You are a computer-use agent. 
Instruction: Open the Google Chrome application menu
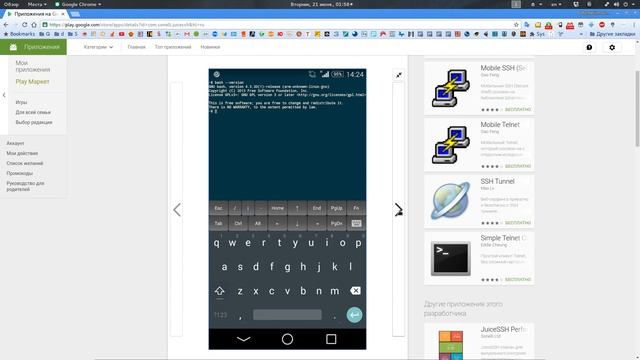78,4
